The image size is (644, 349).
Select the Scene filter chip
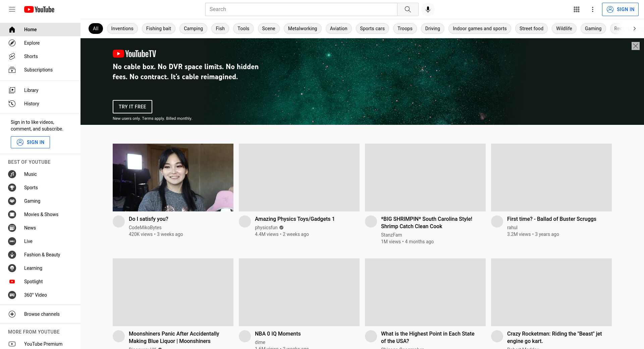(x=269, y=29)
